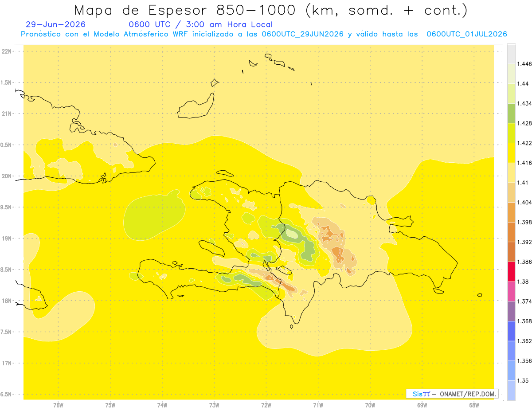This screenshot has height=411, width=532.
Task: Click the legend value '1.416'
Action: tap(524, 163)
